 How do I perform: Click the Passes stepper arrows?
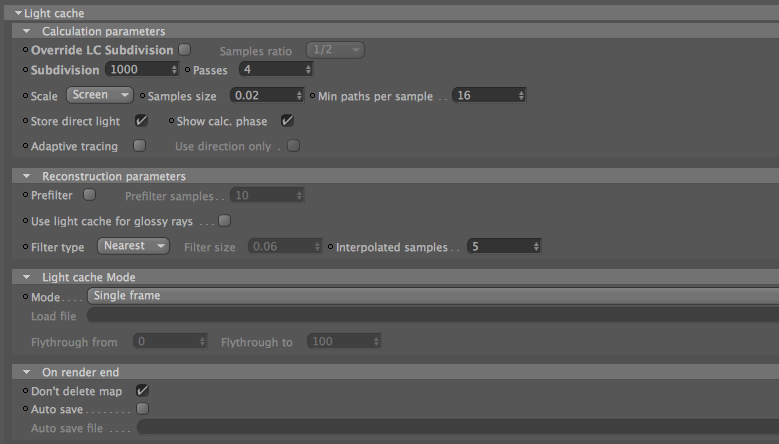point(308,70)
